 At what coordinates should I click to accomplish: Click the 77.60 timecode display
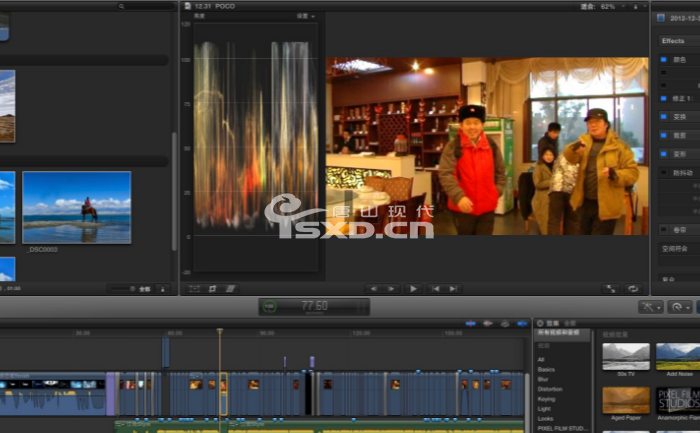pyautogui.click(x=315, y=306)
